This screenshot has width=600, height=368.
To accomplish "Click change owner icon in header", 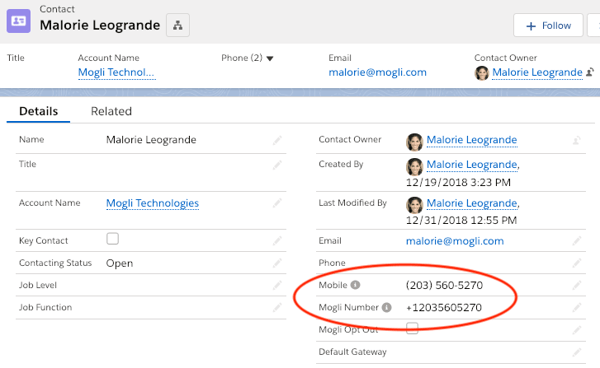I will coord(590,72).
